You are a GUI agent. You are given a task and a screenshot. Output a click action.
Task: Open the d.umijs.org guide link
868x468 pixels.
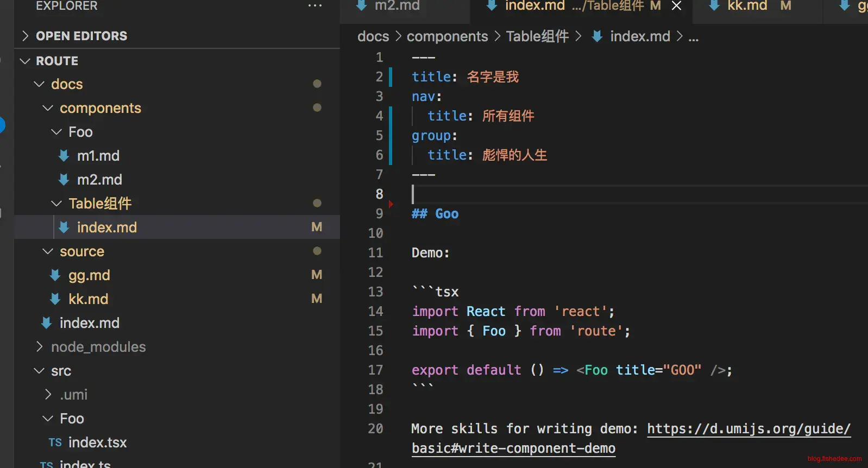click(x=748, y=429)
